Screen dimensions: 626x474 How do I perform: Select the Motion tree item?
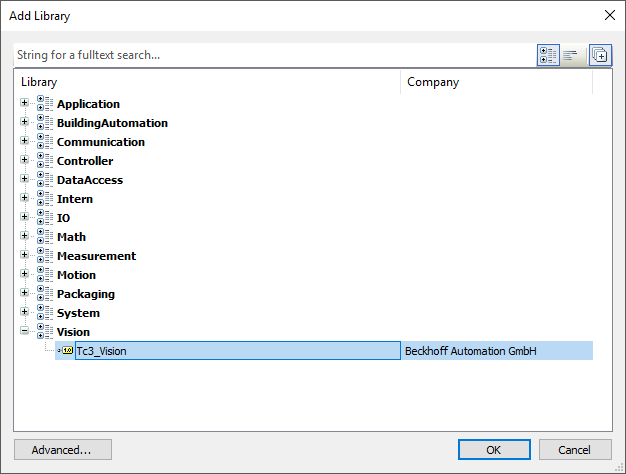[x=76, y=275]
